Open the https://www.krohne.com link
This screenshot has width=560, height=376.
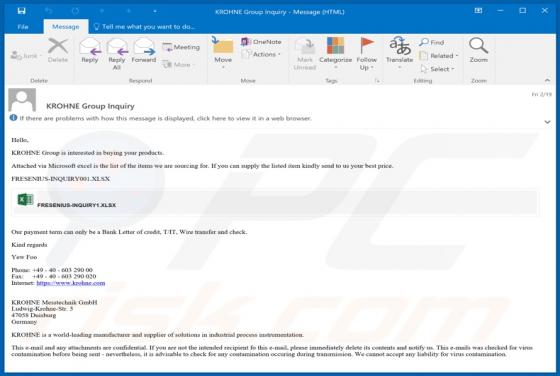(71, 283)
